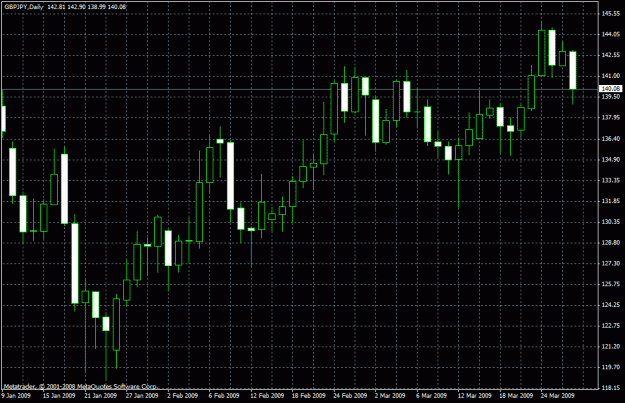Select the 134.90 price level label

[611, 159]
